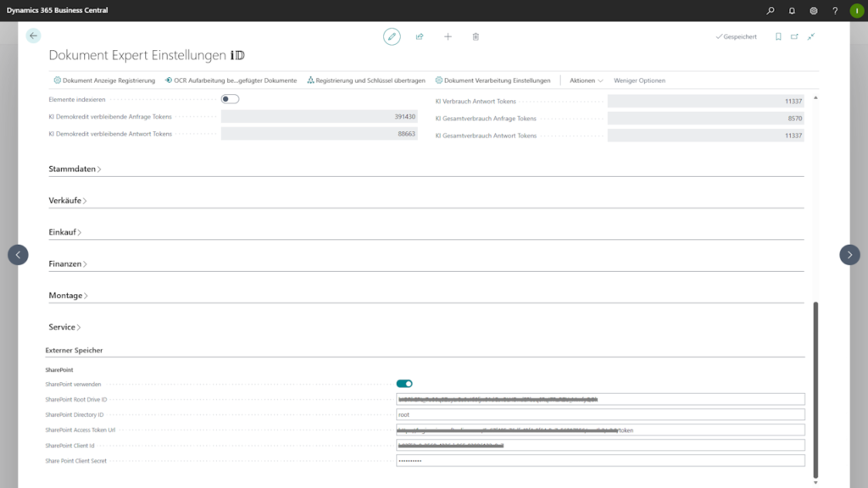This screenshot has width=868, height=488.
Task: Enable the Elemente indexieren toggle
Action: point(230,99)
